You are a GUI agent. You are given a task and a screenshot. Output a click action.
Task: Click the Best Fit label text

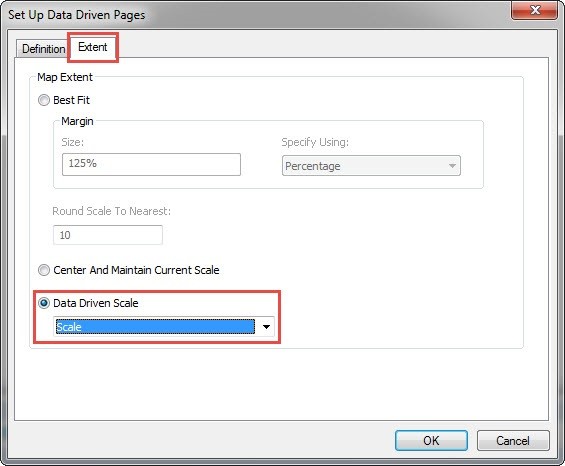71,100
